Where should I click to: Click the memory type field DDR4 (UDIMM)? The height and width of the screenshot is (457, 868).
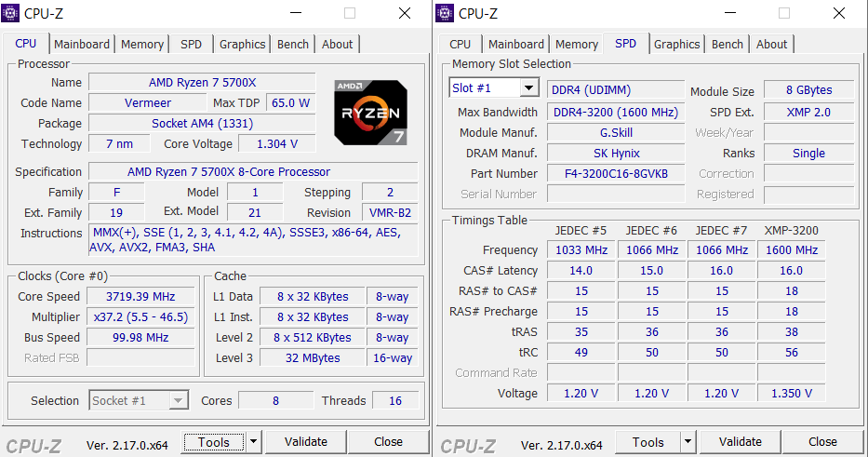pos(616,89)
